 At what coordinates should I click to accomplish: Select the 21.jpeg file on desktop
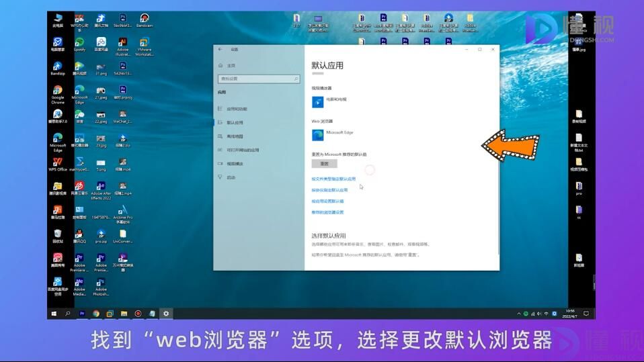point(101,93)
